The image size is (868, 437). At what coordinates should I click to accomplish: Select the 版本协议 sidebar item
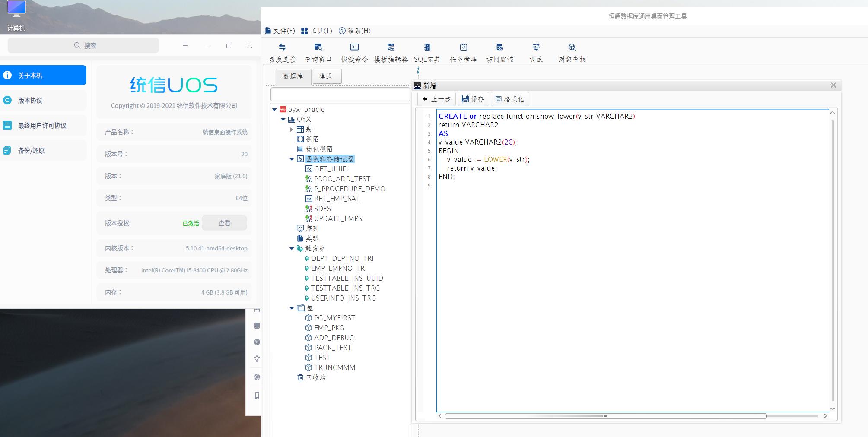point(43,101)
